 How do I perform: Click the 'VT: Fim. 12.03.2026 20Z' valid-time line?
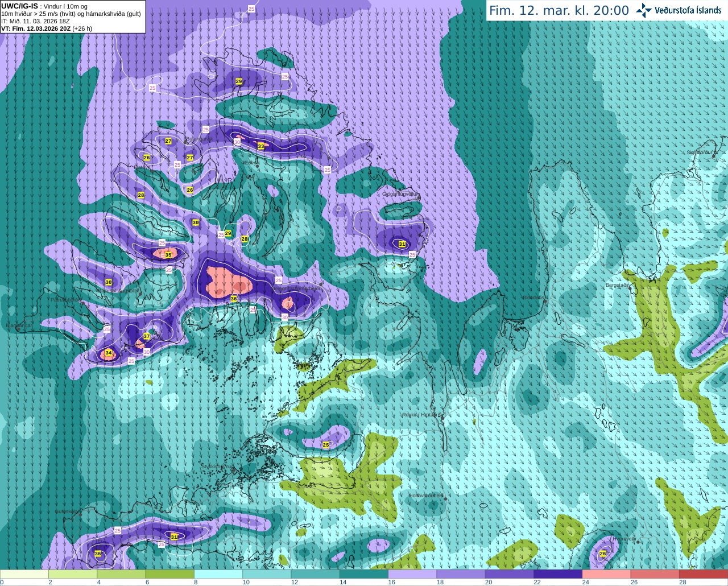coord(36,28)
